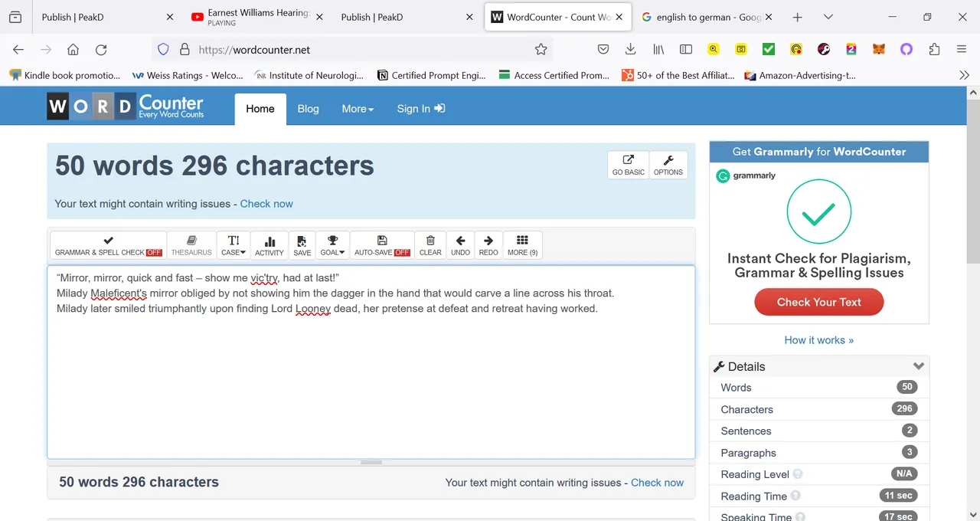Open the MetaMask fox extension
The width and height of the screenshot is (980, 521).
coord(879,50)
